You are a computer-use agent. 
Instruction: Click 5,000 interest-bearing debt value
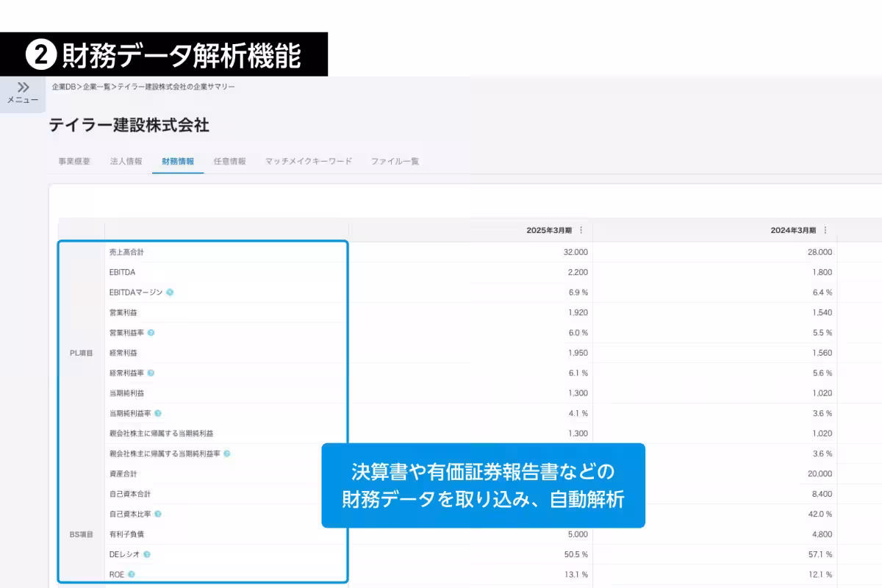[578, 534]
